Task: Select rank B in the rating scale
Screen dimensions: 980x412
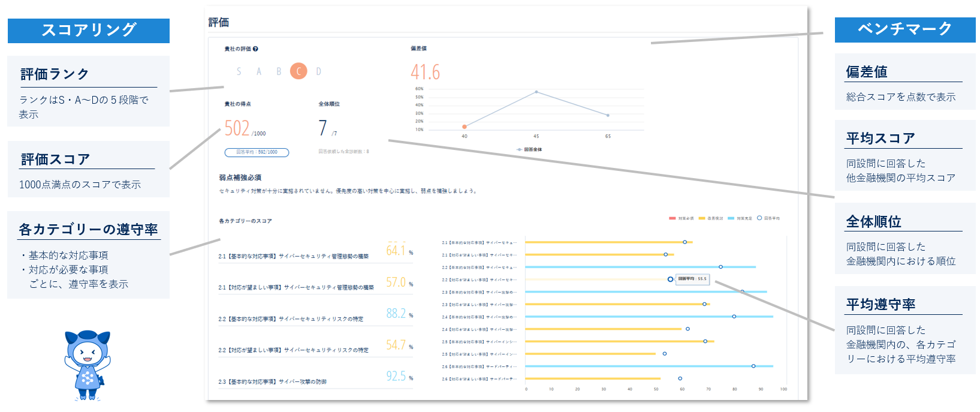Action: pos(279,71)
